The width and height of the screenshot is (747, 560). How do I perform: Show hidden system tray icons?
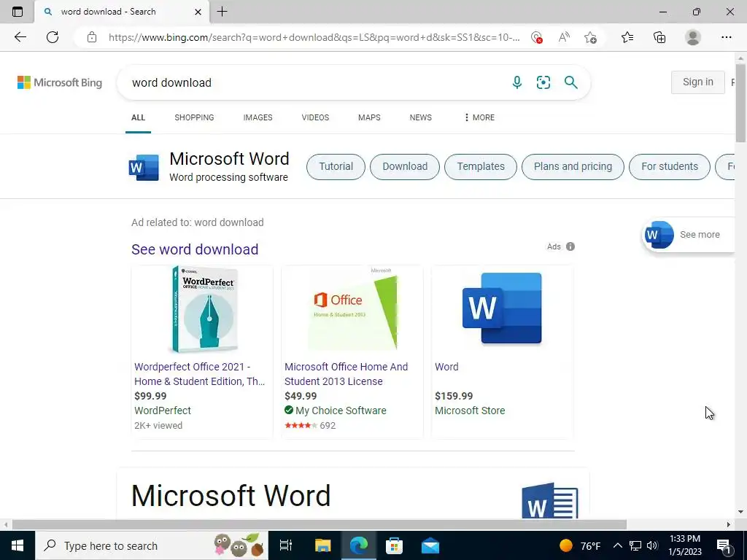tap(617, 545)
